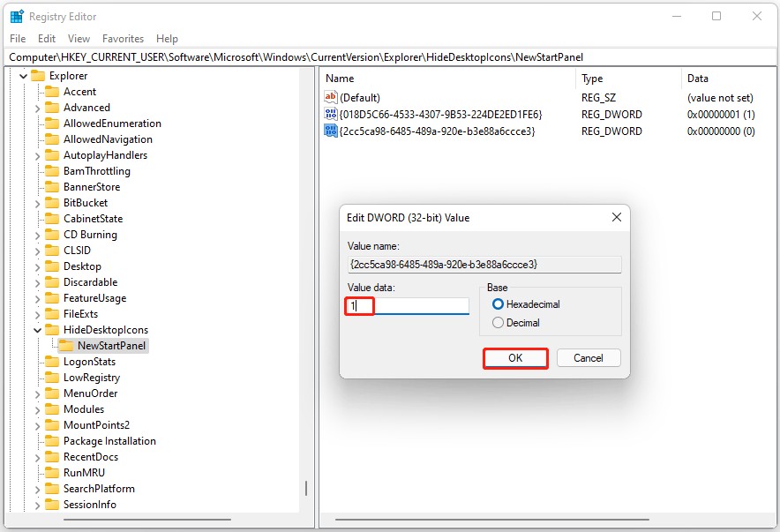The height and width of the screenshot is (532, 780).
Task: Open the File menu
Action: point(18,38)
